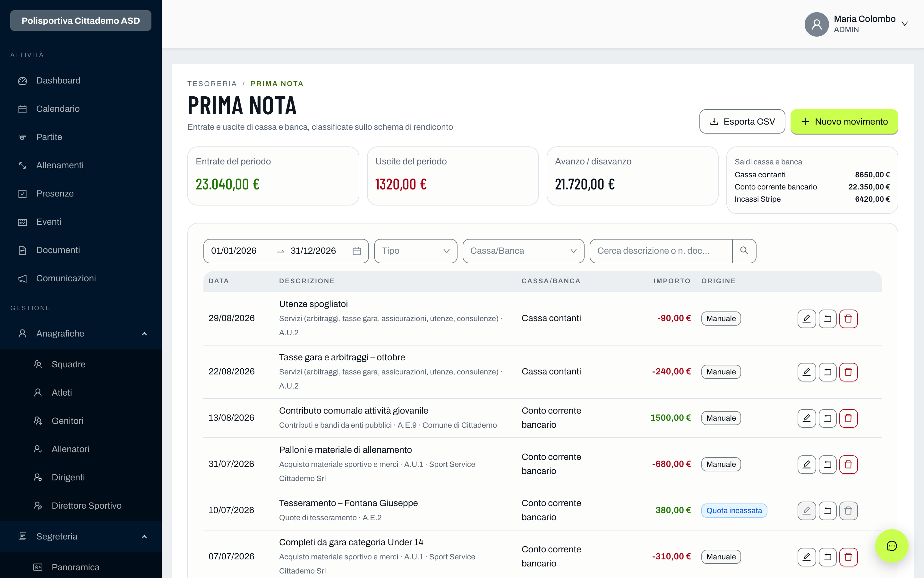Reverse the Tasse gara e arbitraggi movement
This screenshot has width=924, height=578.
coord(827,372)
